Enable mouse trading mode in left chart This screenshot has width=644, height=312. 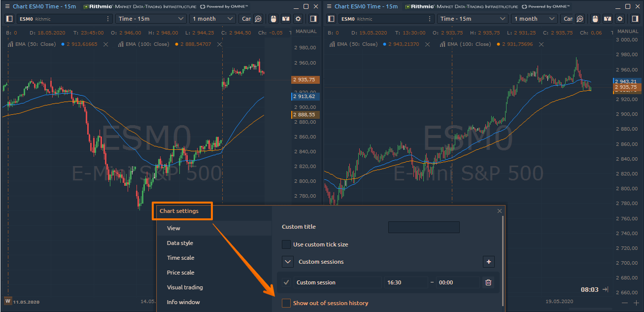pos(274,19)
